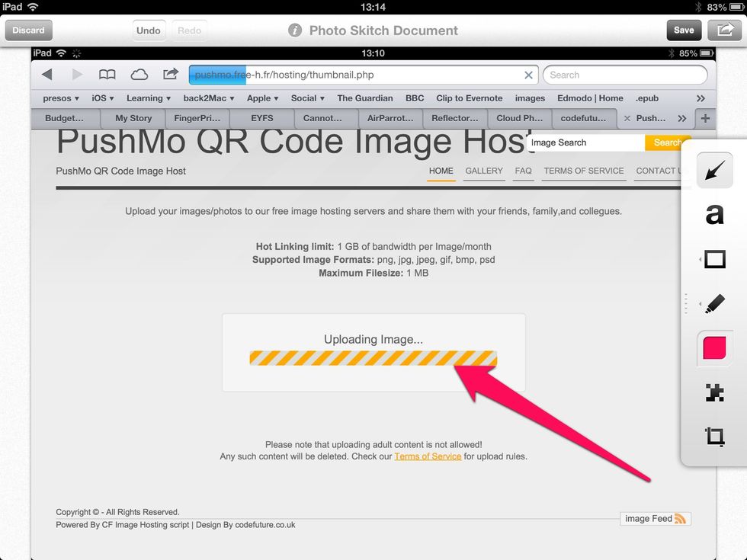Switch to the EYFS tab

[x=262, y=118]
